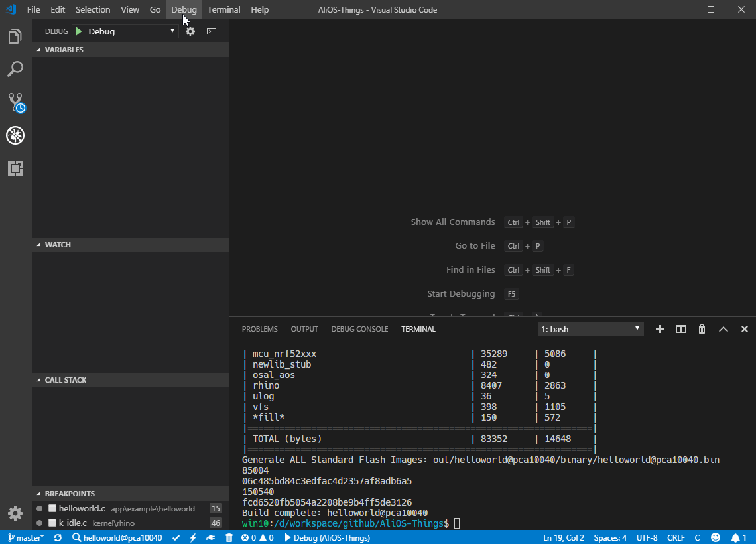Click 'mcu_nrf52xxx' row in terminal output
The height and width of the screenshot is (544, 756).
pos(420,354)
